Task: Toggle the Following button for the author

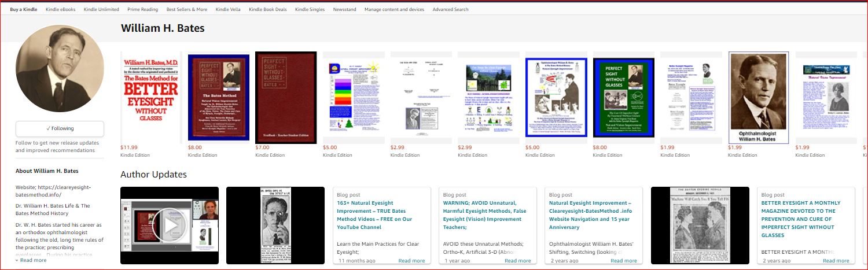Action: (60, 128)
